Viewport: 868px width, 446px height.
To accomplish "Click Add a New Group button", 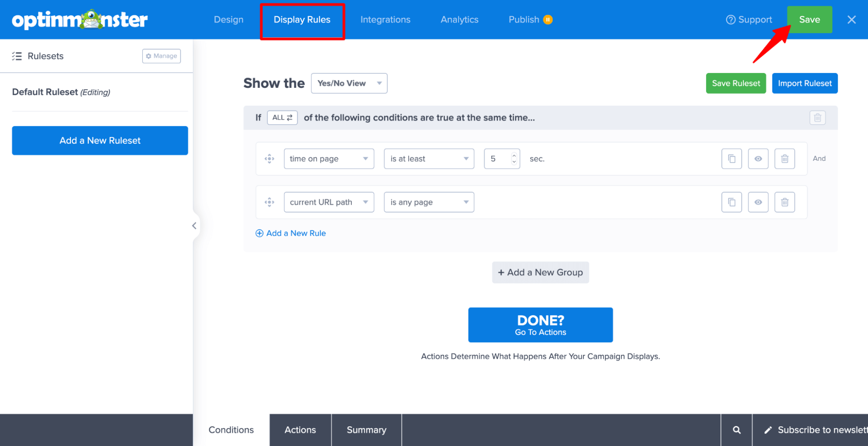I will 540,273.
